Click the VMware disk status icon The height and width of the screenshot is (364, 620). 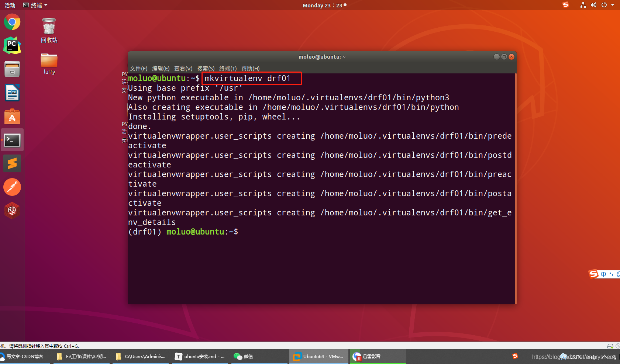(610, 346)
